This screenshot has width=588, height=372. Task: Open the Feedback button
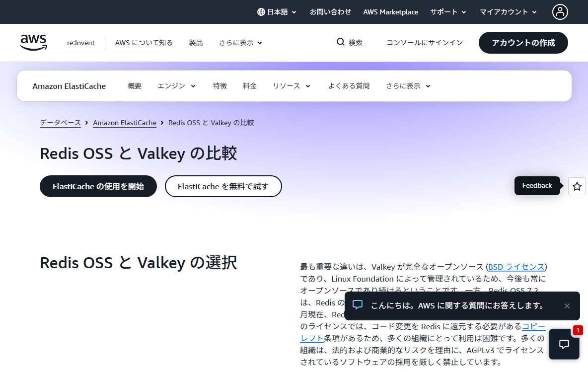pos(537,186)
